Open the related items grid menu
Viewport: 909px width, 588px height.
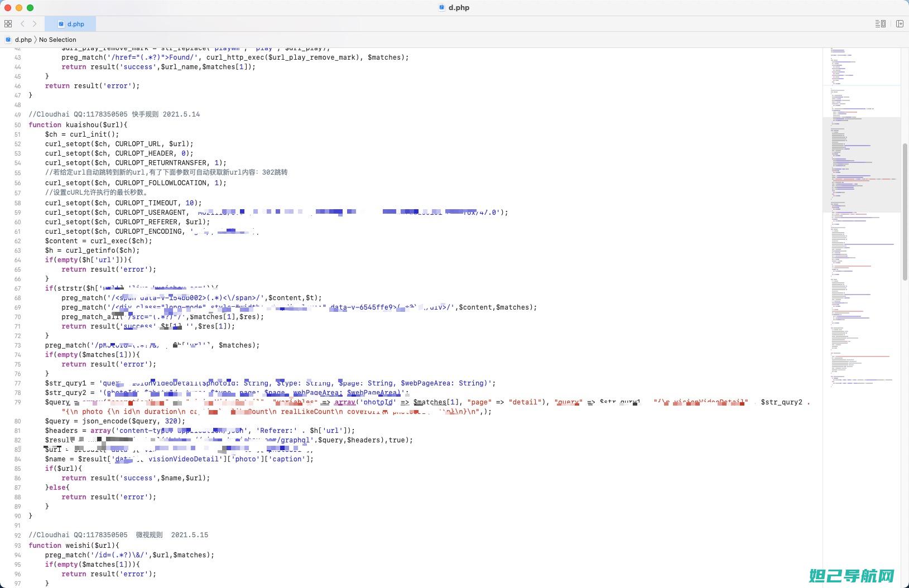(x=8, y=23)
